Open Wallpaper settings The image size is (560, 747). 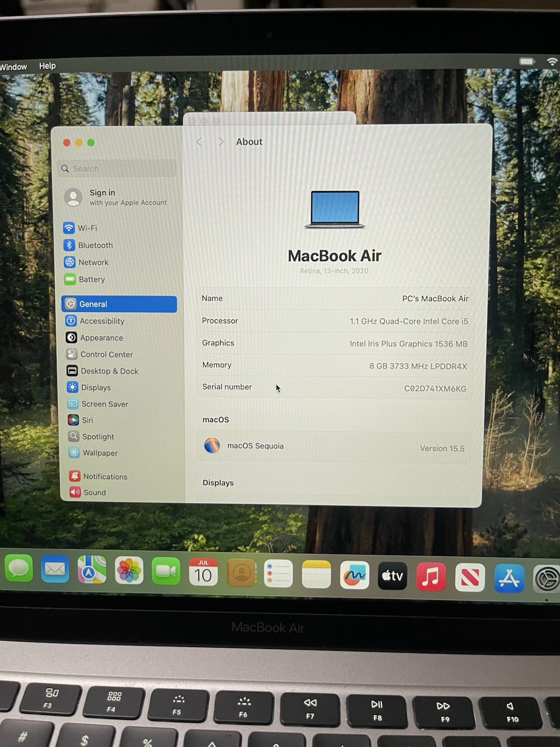coord(93,452)
